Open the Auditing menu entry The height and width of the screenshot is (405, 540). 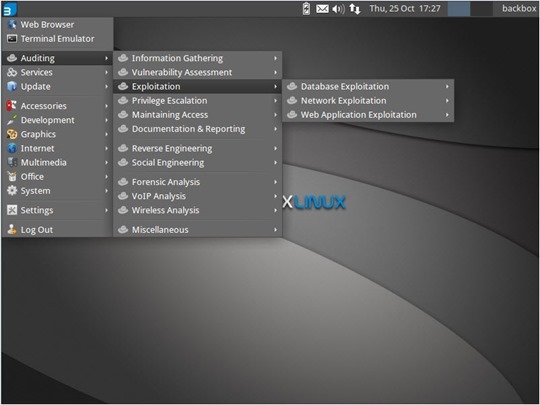tap(58, 58)
